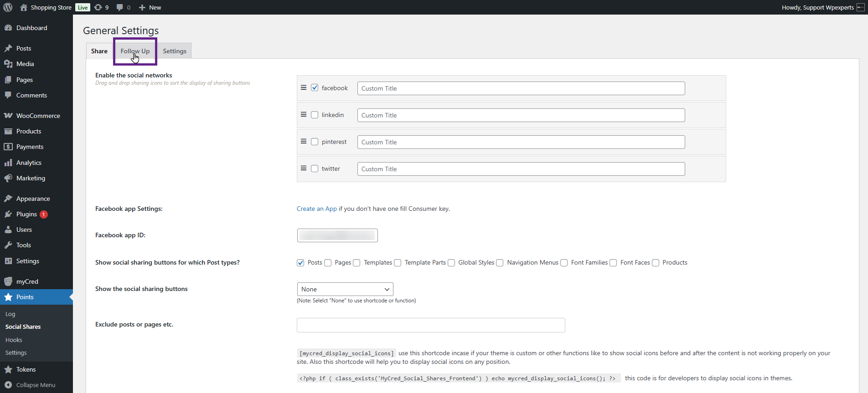Switch to the Follow Up tab
The width and height of the screenshot is (868, 393).
click(135, 51)
